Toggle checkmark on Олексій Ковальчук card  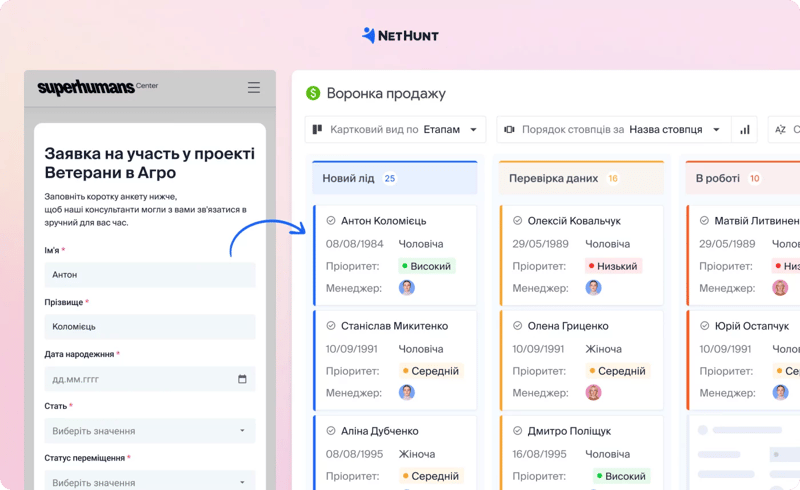coord(517,221)
